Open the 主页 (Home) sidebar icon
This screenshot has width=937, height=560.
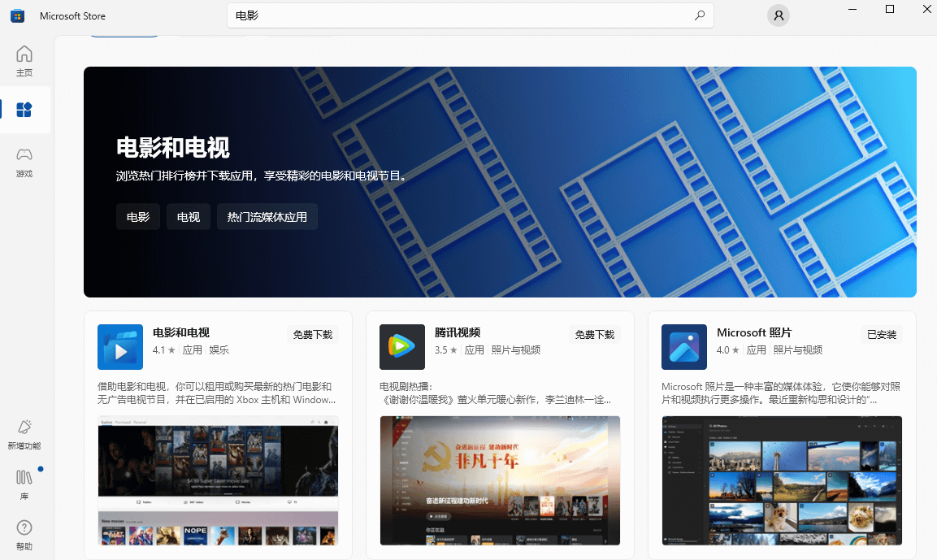point(24,60)
